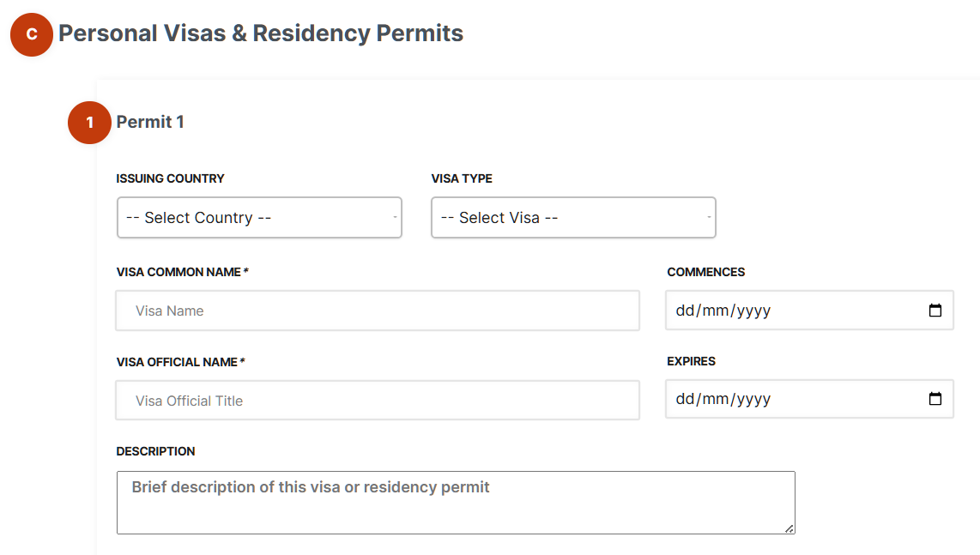980x555 pixels.
Task: Click the Visa Common Name label
Action: (x=179, y=271)
